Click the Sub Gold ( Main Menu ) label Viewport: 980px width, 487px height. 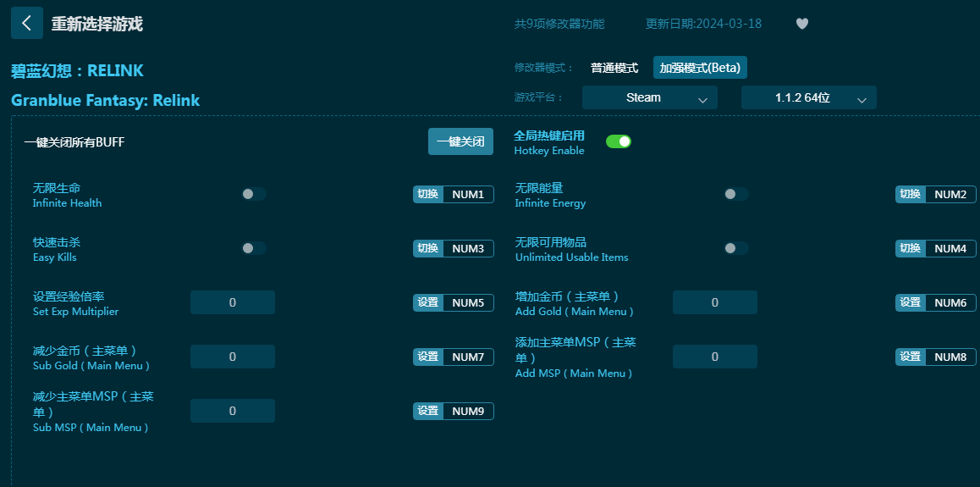[91, 366]
